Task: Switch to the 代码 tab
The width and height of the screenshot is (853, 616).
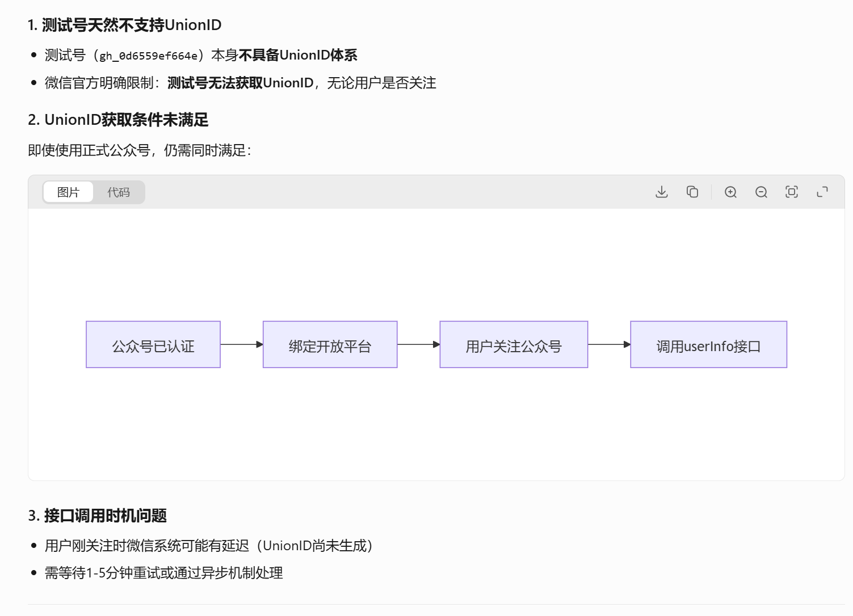Action: (x=119, y=192)
